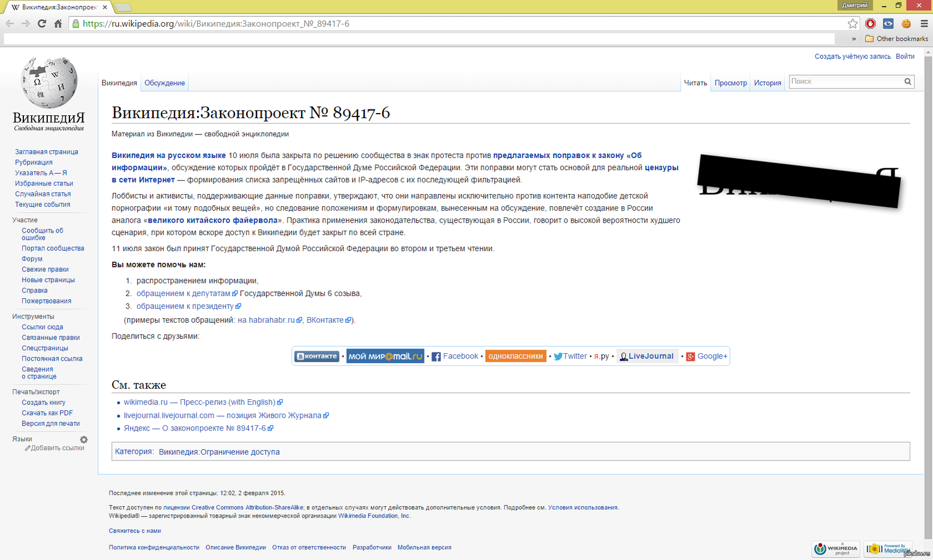The image size is (933, 560).
Task: Open the Скачать как PDF link
Action: [47, 413]
